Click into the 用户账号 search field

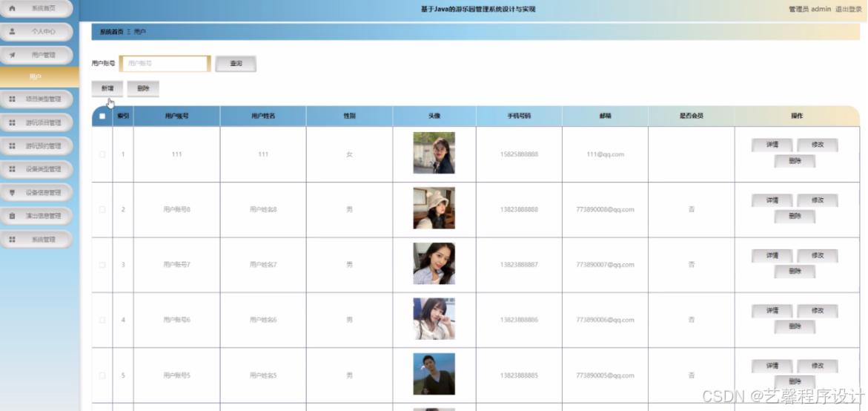click(165, 64)
